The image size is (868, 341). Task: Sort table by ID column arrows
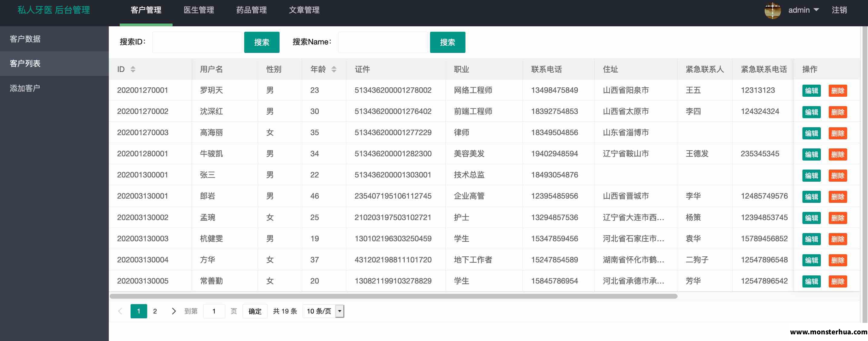(x=133, y=69)
